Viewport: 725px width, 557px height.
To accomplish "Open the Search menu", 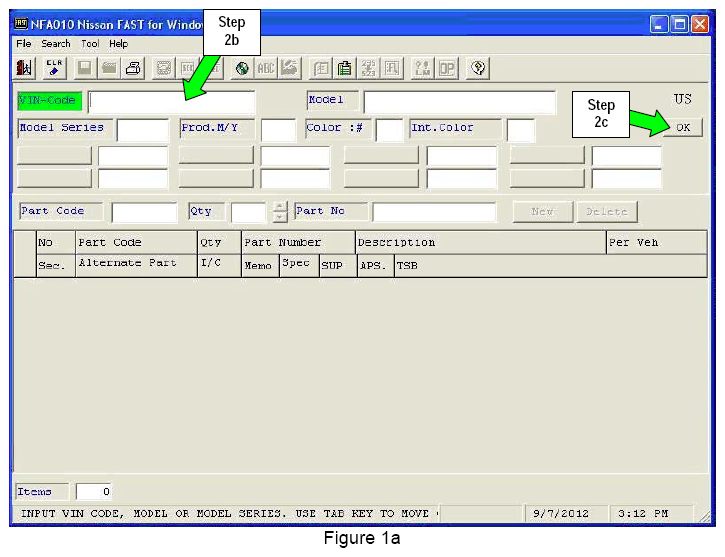I will [x=56, y=44].
